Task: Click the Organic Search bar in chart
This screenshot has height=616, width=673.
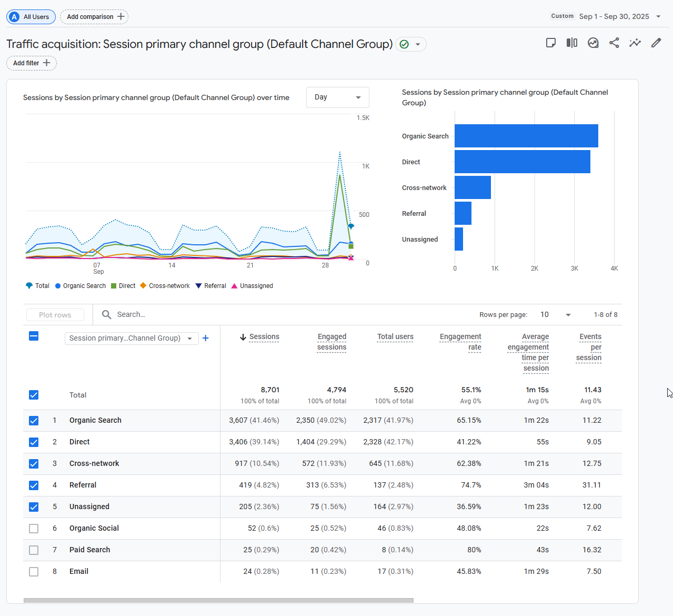Action: point(526,136)
